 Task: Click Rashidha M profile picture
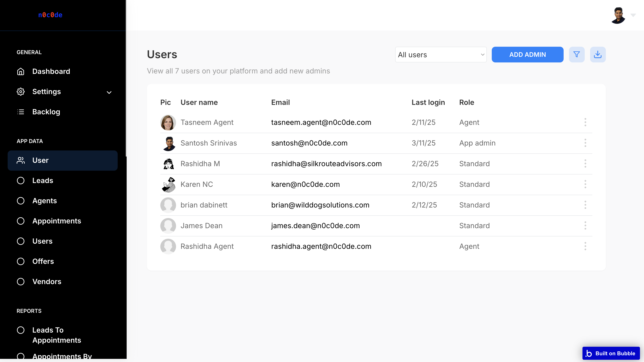168,164
